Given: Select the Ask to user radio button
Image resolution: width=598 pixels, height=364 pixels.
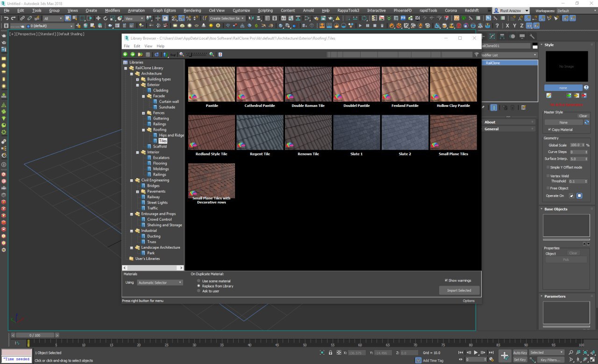Looking at the screenshot, I should pos(199,291).
